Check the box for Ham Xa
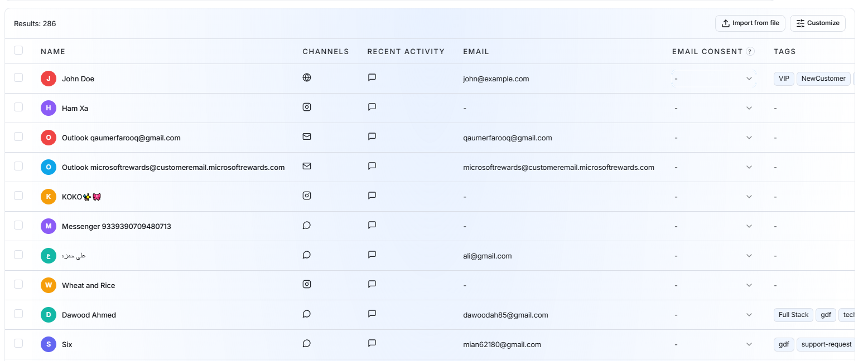This screenshot has height=361, width=868. tap(18, 107)
